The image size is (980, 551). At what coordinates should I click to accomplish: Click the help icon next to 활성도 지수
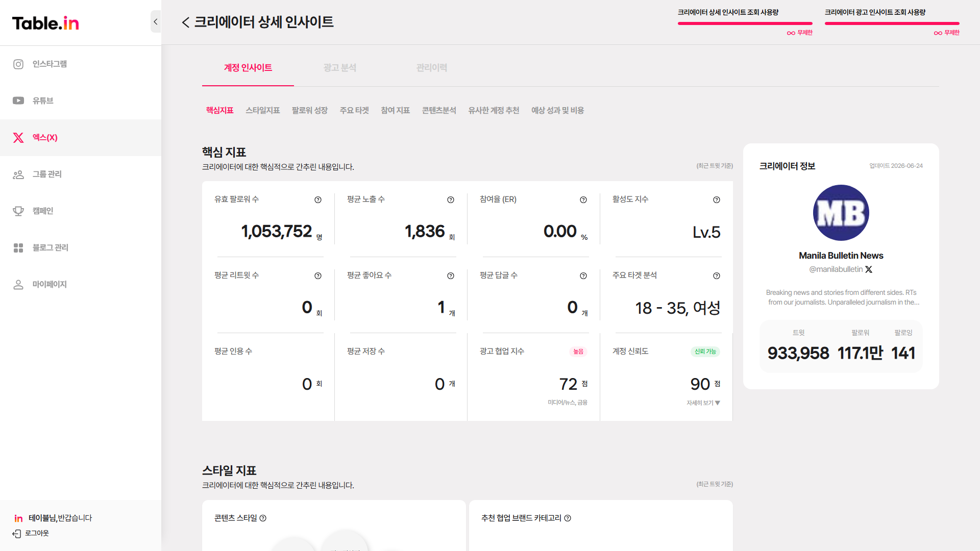(717, 200)
